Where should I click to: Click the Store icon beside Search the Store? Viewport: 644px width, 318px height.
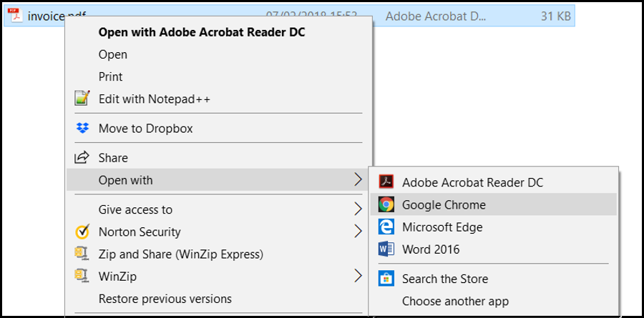click(386, 279)
